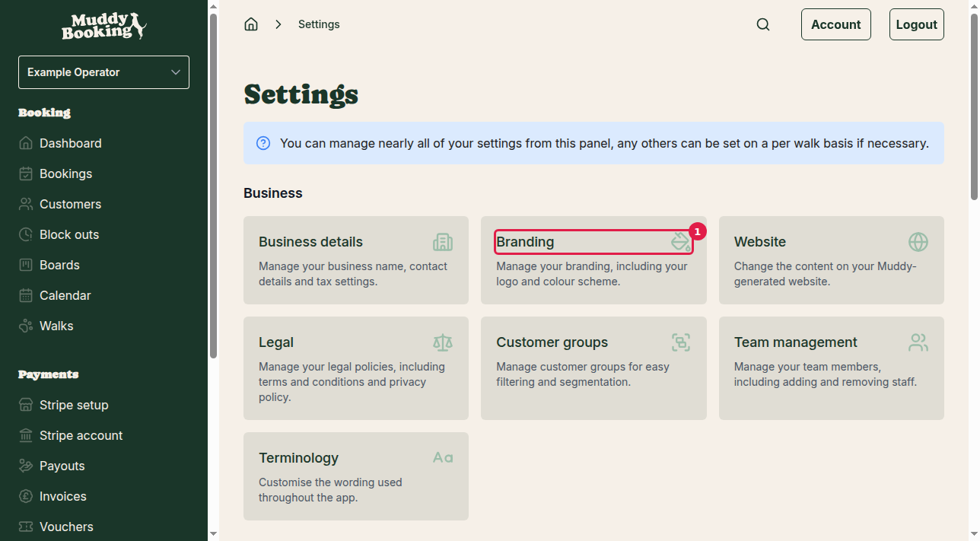Open search using the magnifying glass icon
Image resolution: width=980 pixels, height=541 pixels.
(x=763, y=24)
